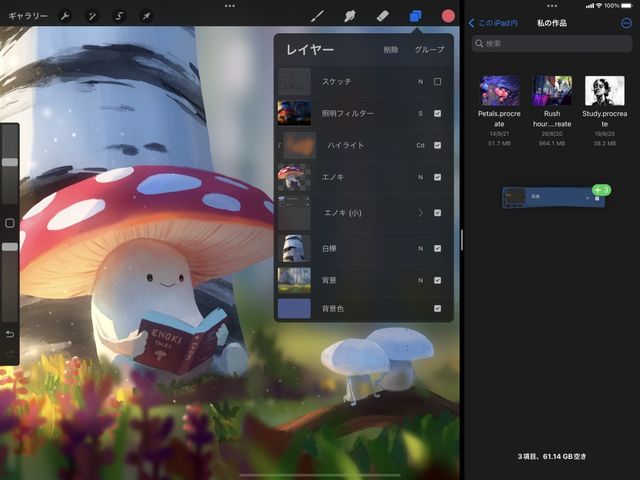Adjust the brush size slider handle
Image resolution: width=640 pixels, height=480 pixels.
click(10, 162)
